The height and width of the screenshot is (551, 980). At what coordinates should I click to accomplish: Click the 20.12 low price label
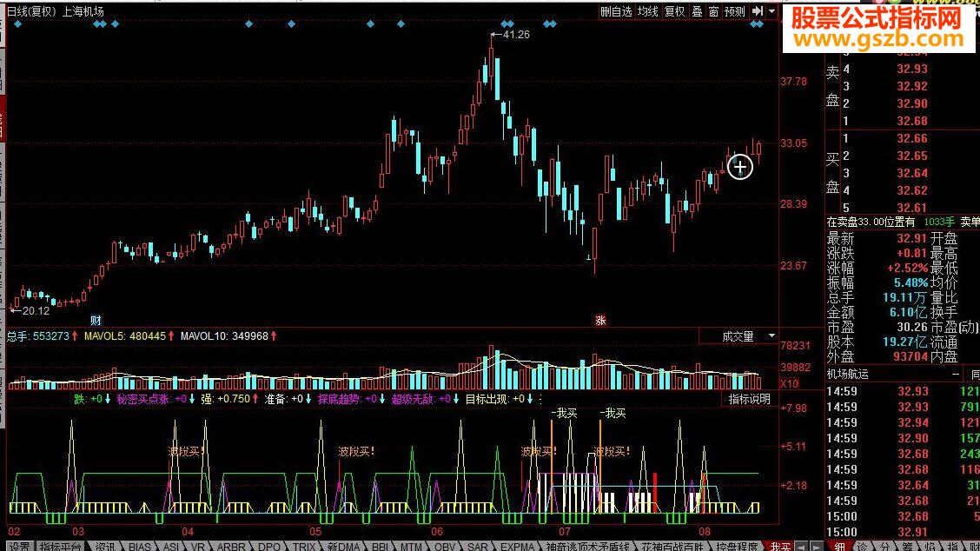tap(35, 311)
